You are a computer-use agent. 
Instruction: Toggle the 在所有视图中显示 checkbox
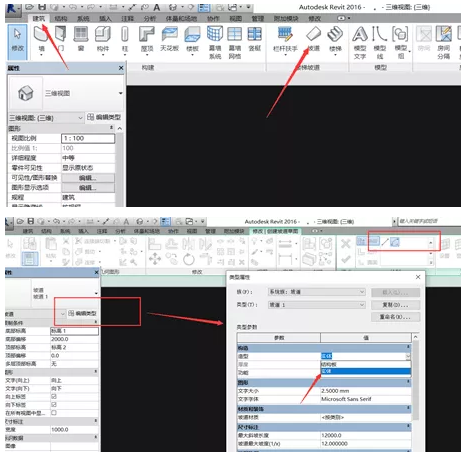54,413
